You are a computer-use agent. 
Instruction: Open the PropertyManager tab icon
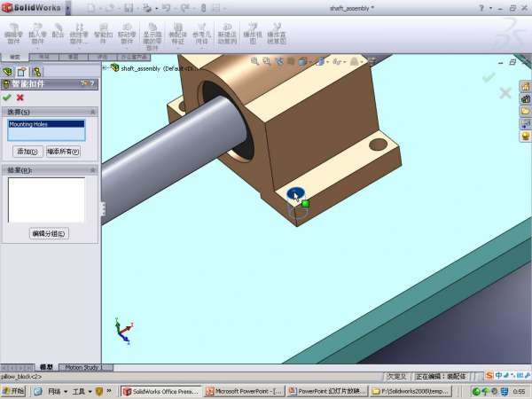tap(22, 71)
